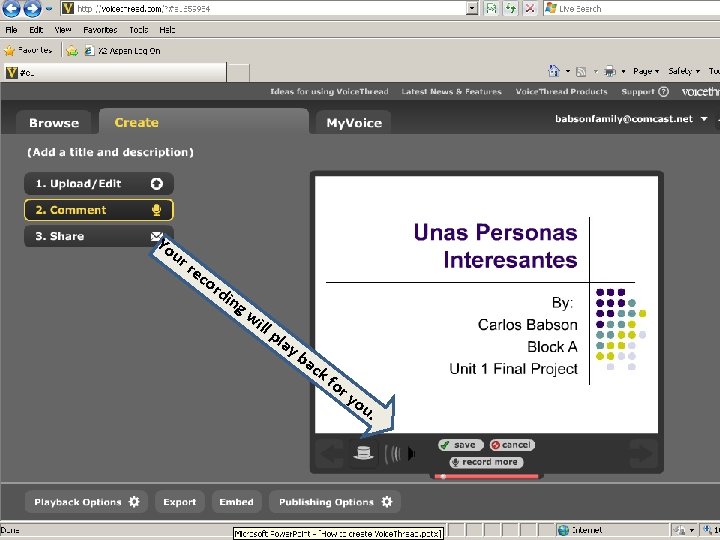Image resolution: width=720 pixels, height=540 pixels.
Task: Open the Favorites menu
Action: pos(100,30)
